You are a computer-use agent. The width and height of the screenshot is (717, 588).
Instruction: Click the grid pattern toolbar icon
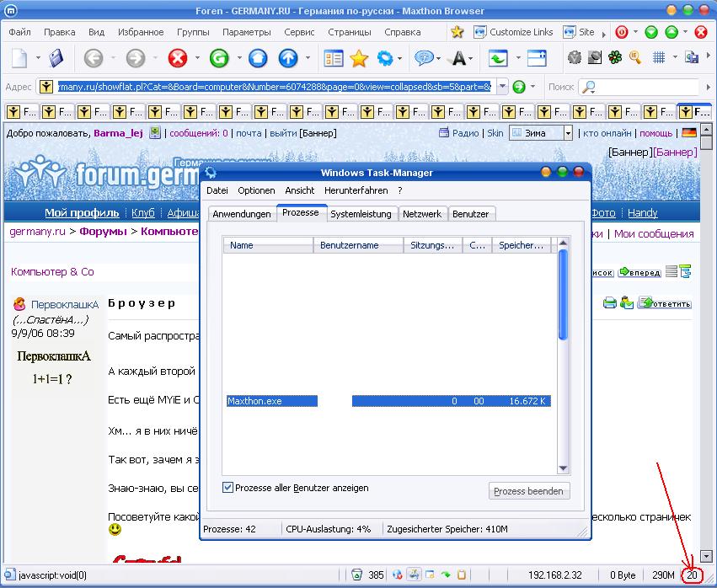click(x=659, y=57)
